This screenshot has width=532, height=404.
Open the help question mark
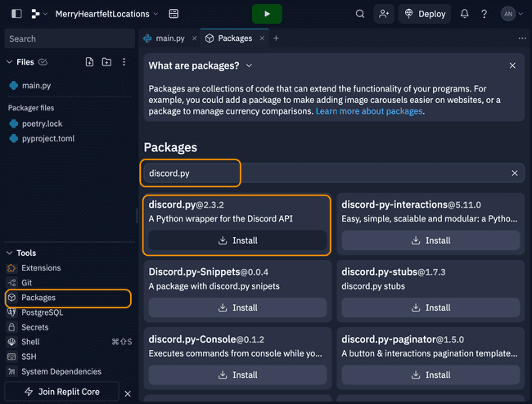485,14
